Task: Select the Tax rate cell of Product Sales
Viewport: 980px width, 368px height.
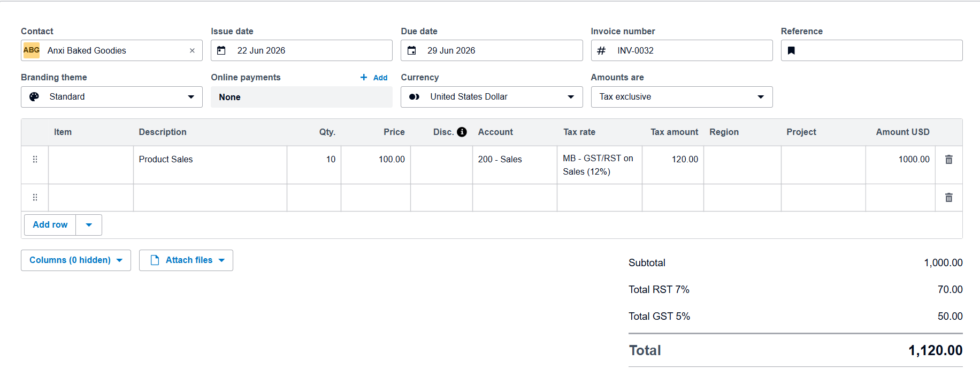Action: coord(600,165)
